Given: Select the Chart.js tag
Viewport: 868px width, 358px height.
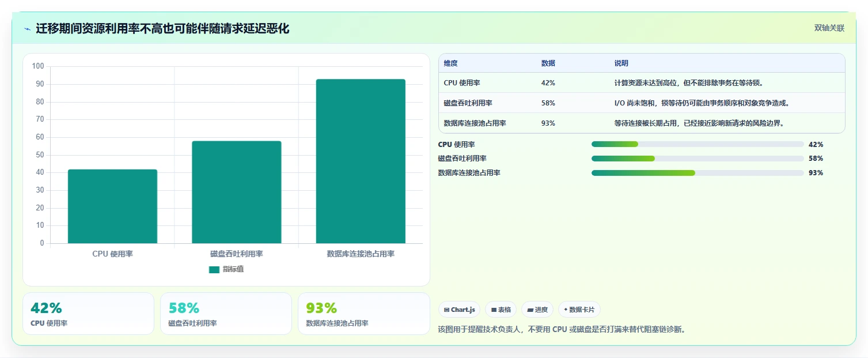Looking at the screenshot, I should 460,310.
